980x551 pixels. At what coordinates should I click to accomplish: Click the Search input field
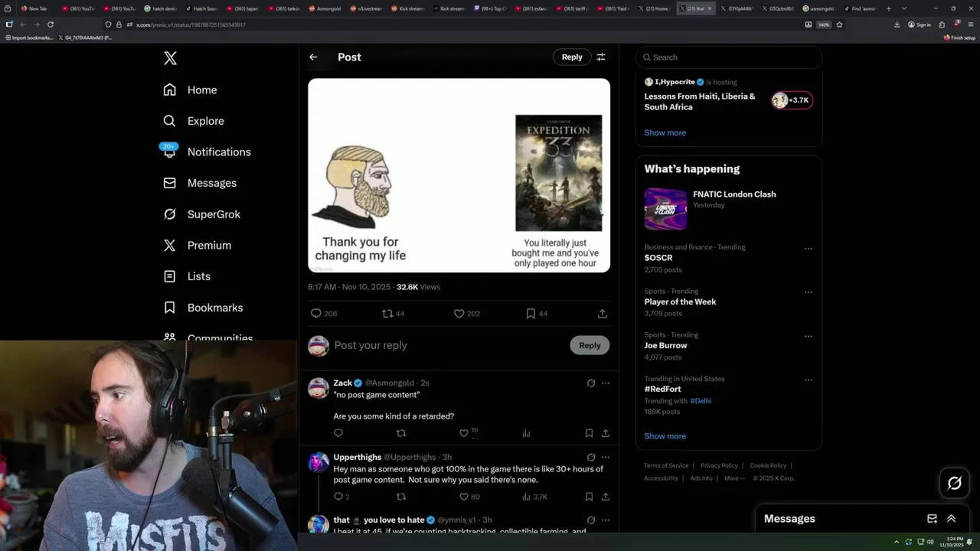728,57
